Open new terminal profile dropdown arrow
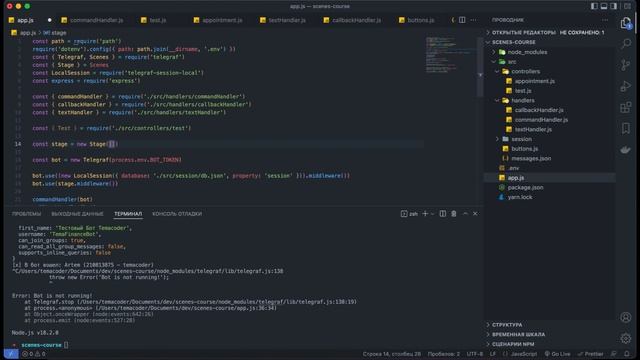Screen dimensions: 640x360 point(432,213)
